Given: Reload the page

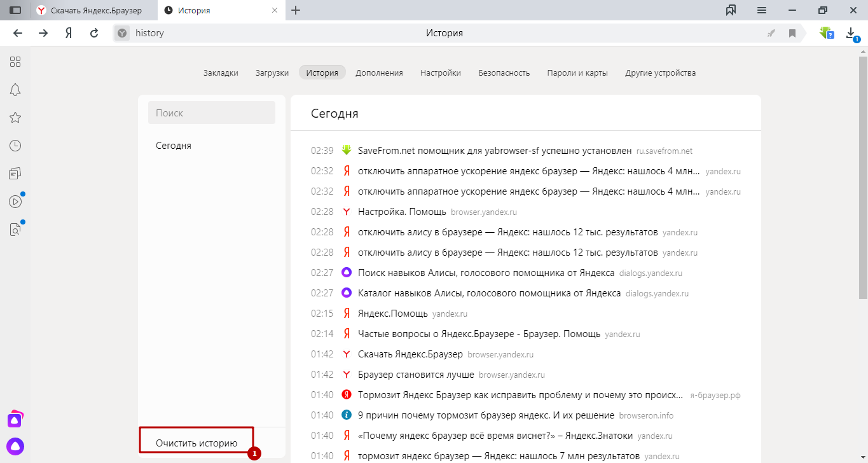Looking at the screenshot, I should [x=94, y=33].
